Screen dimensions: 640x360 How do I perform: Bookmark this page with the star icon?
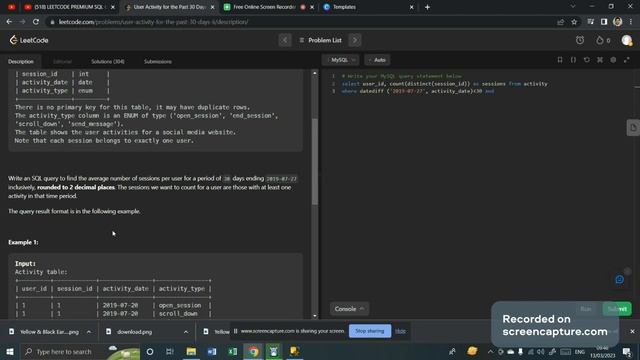click(x=574, y=22)
